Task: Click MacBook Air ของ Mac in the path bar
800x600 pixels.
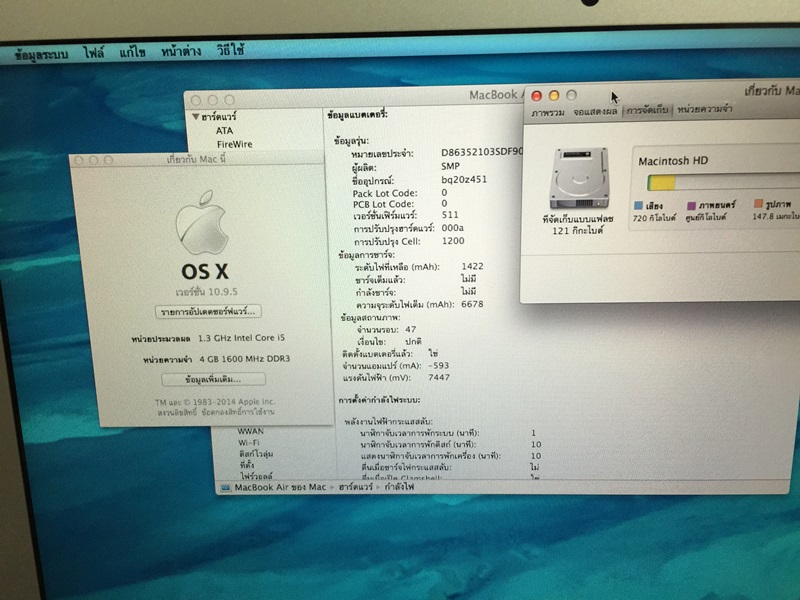Action: coord(280,487)
